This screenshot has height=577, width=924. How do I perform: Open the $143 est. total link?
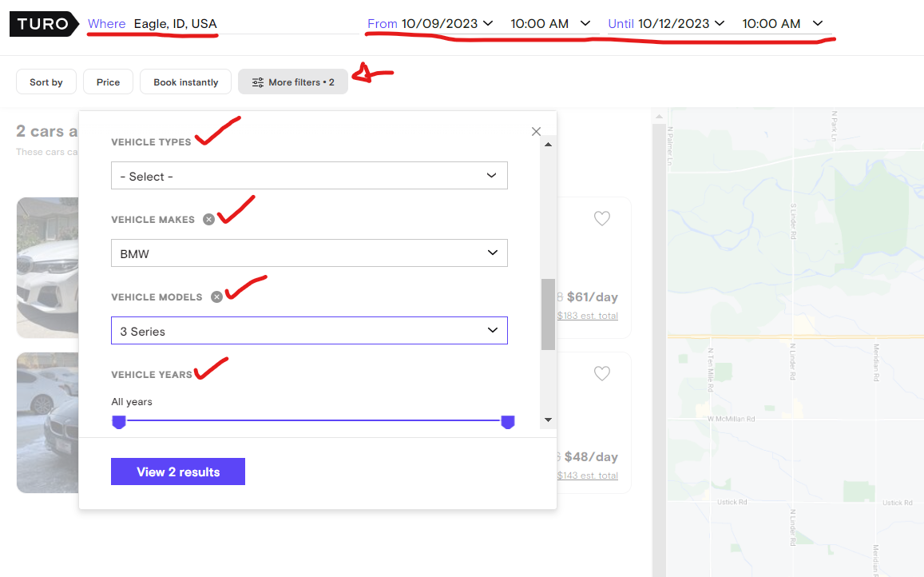coord(588,476)
